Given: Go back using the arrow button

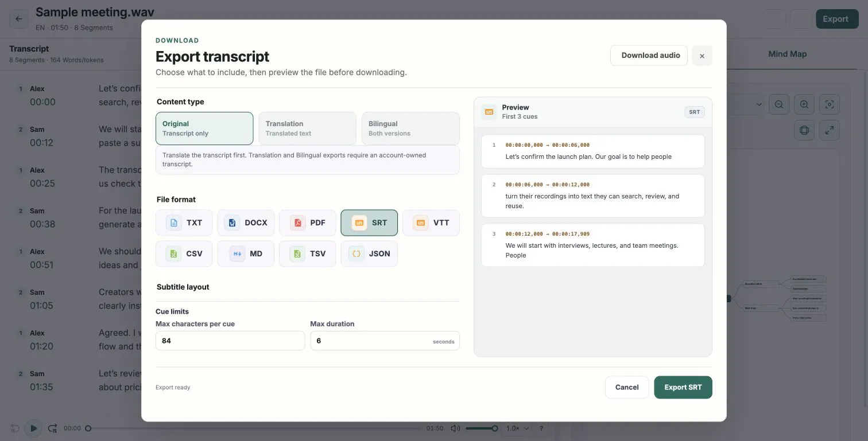Looking at the screenshot, I should point(19,19).
